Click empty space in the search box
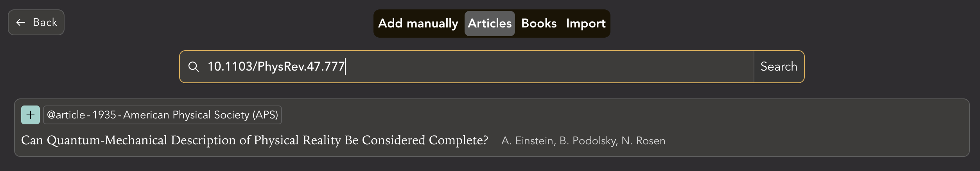The height and width of the screenshot is (171, 980). (x=547, y=67)
